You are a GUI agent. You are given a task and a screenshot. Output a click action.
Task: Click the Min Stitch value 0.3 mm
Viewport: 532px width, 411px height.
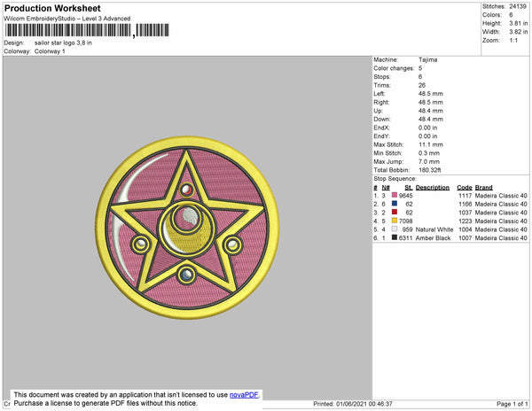coord(428,153)
